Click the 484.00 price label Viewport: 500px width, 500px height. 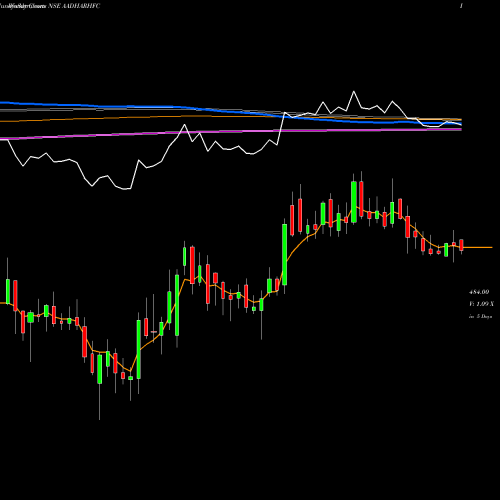(479, 292)
